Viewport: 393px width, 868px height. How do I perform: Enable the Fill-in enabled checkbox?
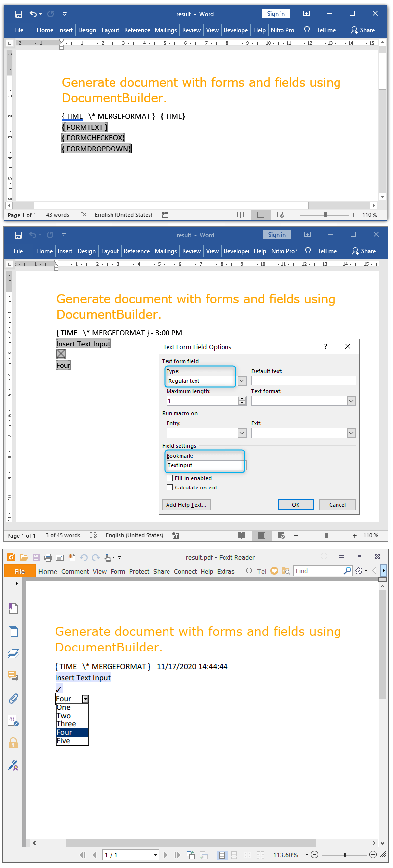(170, 478)
